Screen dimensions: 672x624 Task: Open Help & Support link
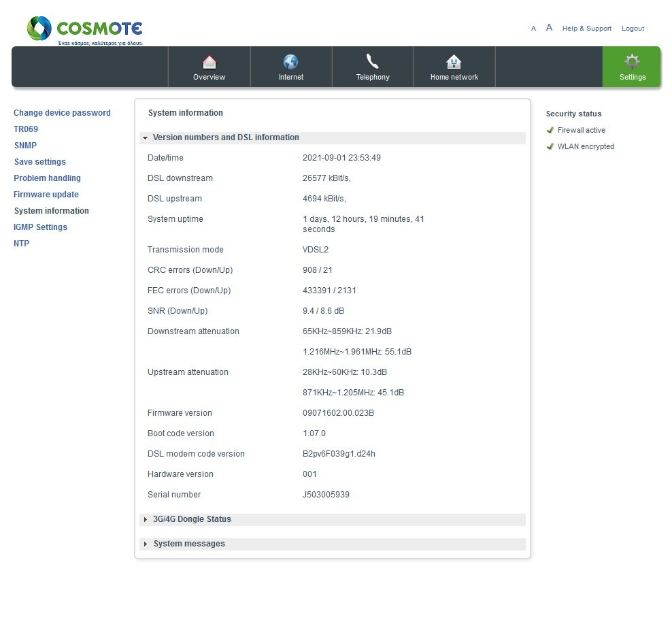click(x=587, y=29)
